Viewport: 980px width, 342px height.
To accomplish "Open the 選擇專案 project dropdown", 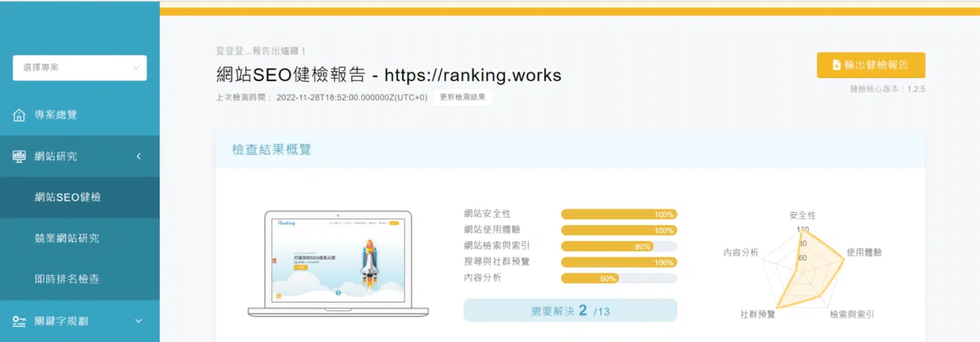I will tap(80, 68).
